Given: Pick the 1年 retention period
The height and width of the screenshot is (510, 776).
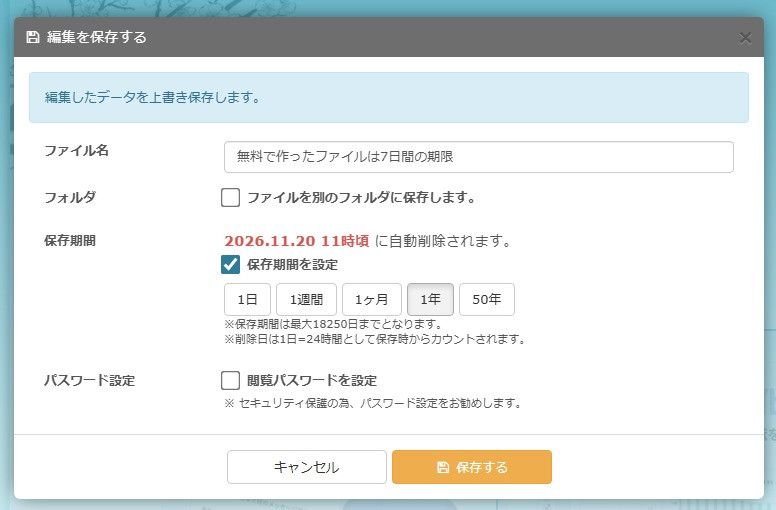Looking at the screenshot, I should 430,300.
